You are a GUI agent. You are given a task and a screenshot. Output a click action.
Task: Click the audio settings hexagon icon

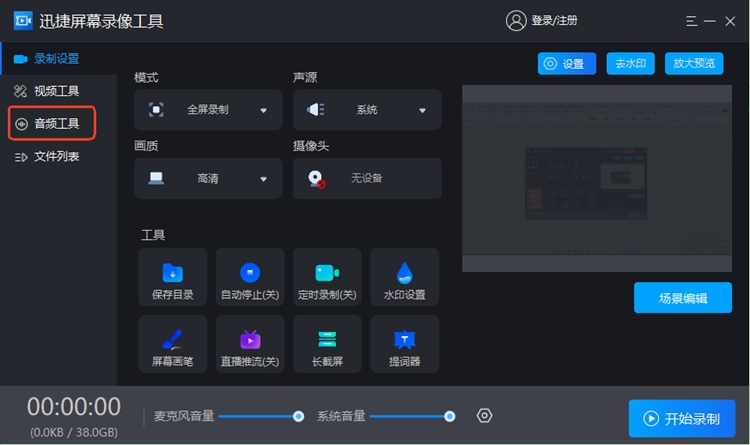[x=484, y=416]
